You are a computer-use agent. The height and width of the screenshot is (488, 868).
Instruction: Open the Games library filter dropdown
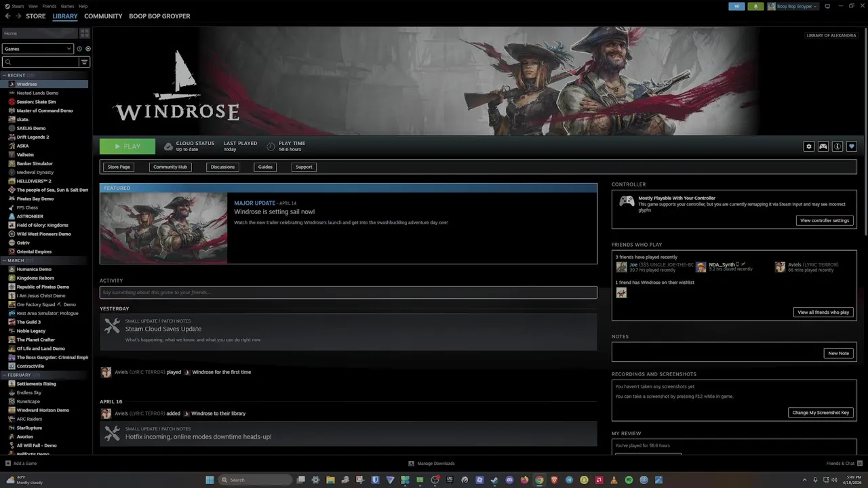(x=37, y=49)
